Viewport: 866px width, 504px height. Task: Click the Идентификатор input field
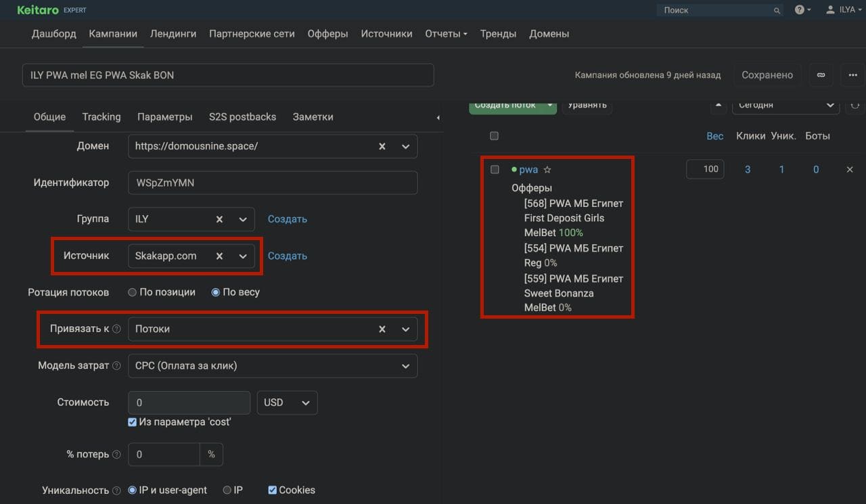pos(272,183)
